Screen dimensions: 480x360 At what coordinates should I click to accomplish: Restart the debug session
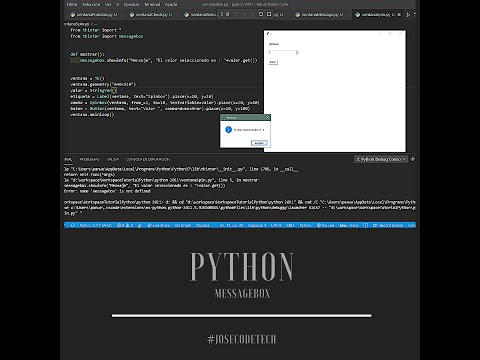pyautogui.click(x=261, y=14)
